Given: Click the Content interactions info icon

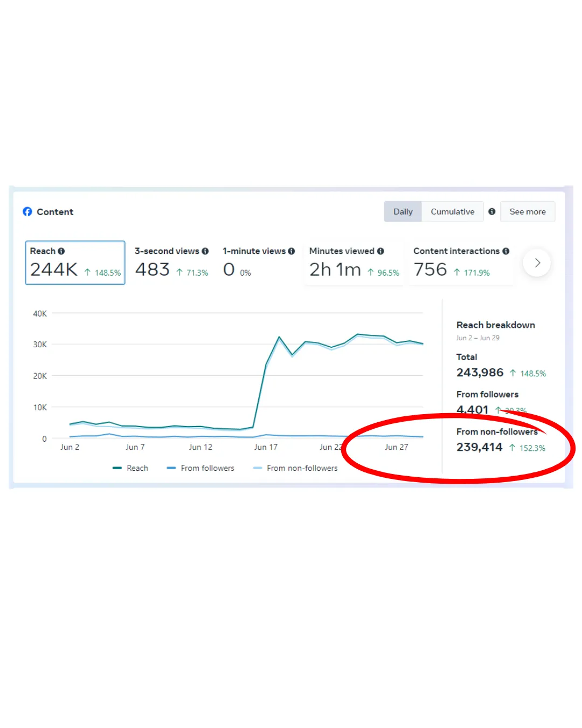Looking at the screenshot, I should (x=506, y=251).
